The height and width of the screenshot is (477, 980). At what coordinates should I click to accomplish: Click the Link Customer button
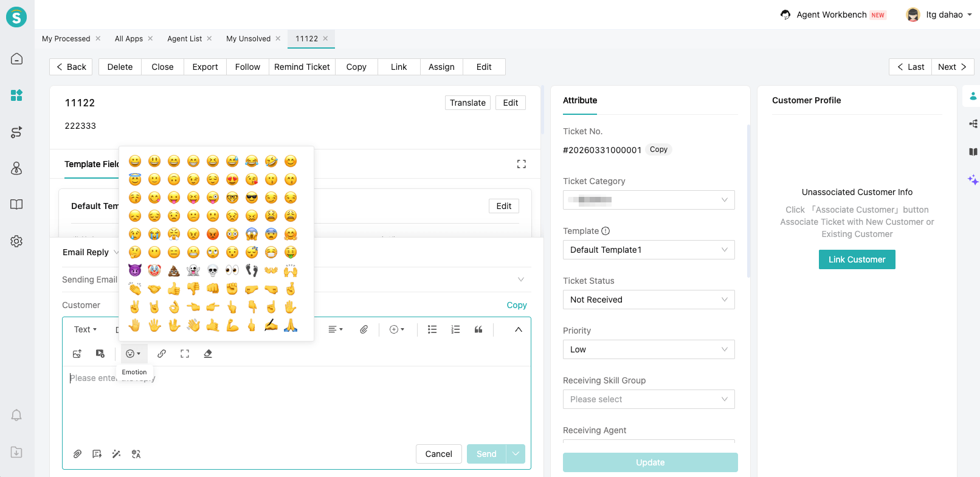point(857,259)
